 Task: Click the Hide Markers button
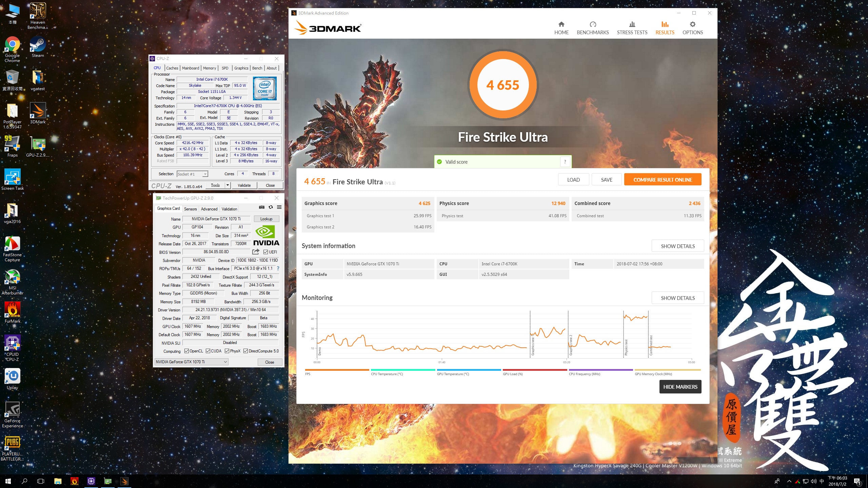pos(680,387)
